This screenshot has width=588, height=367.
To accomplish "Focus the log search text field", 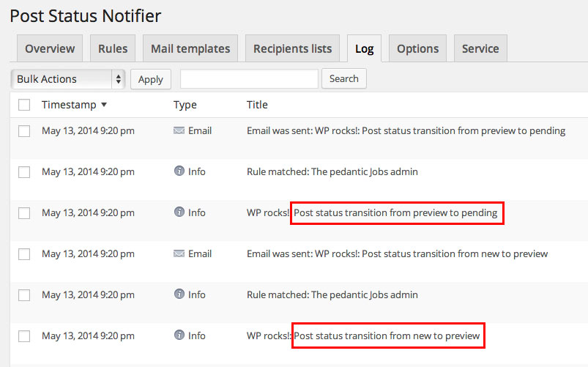I will pyautogui.click(x=249, y=79).
